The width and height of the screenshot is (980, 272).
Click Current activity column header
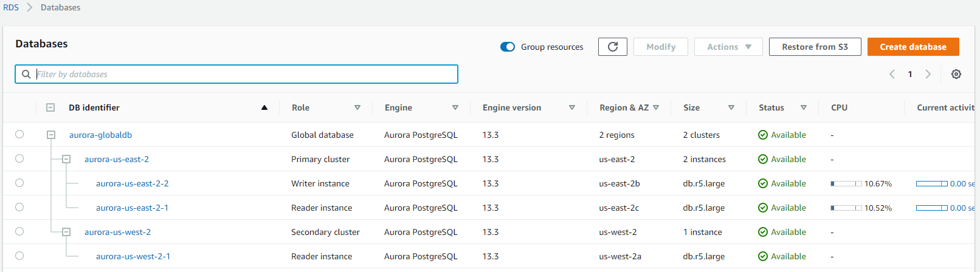point(946,107)
